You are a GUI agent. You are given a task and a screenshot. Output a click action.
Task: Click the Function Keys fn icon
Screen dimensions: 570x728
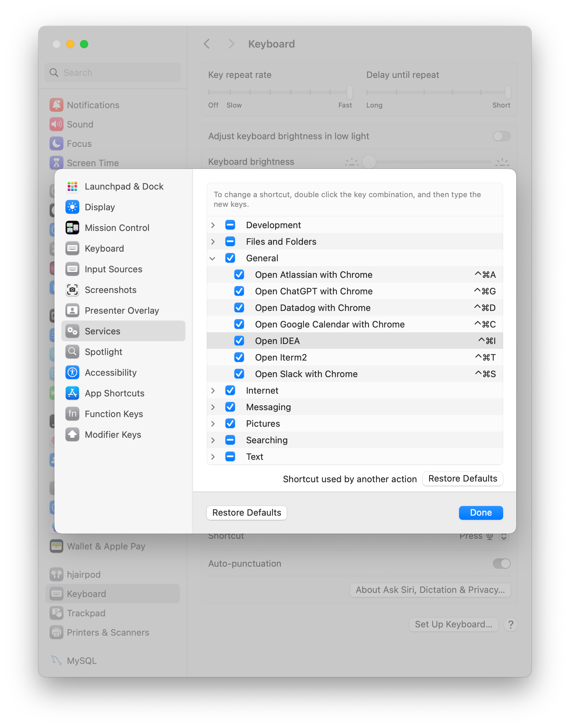(x=72, y=414)
